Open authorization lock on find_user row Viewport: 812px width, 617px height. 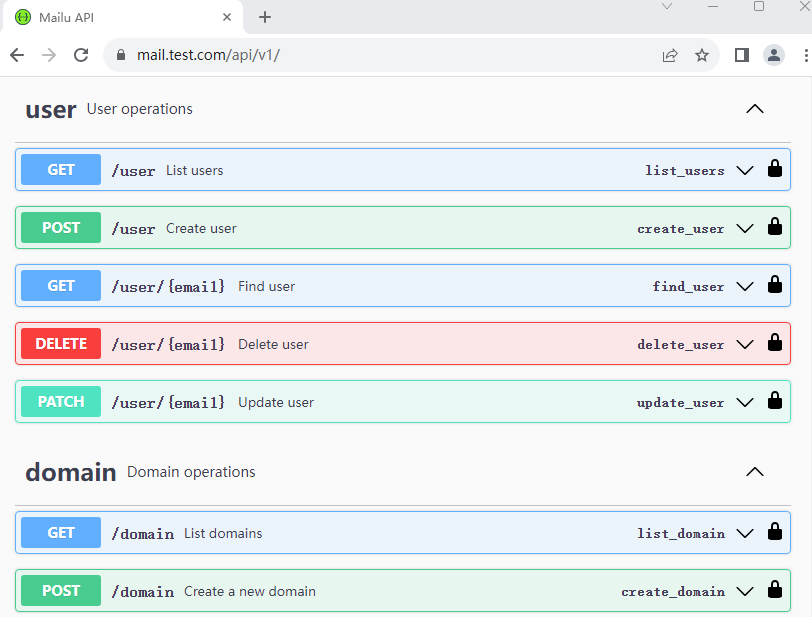tap(775, 285)
